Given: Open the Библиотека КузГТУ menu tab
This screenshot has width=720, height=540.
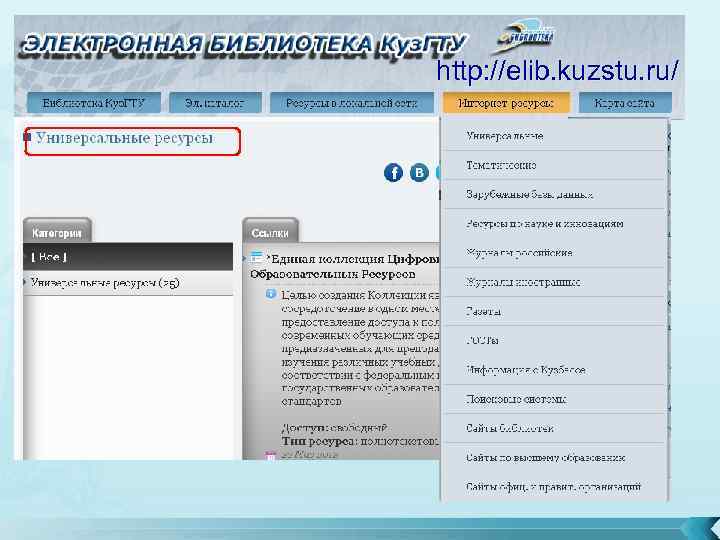Looking at the screenshot, I should [x=94, y=103].
